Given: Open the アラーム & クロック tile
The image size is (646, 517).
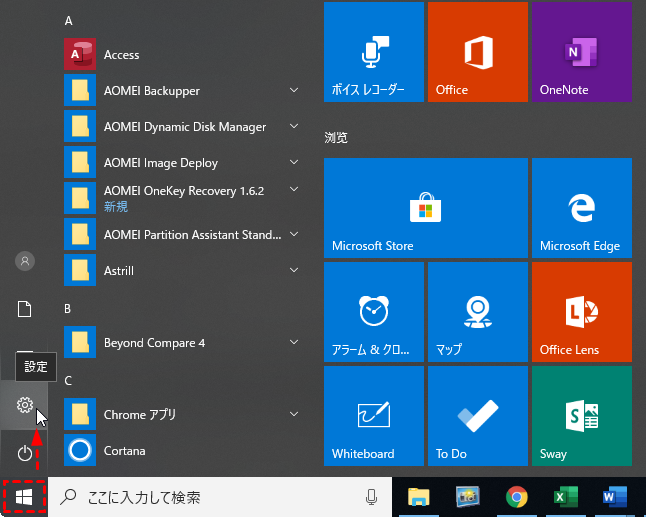Looking at the screenshot, I should (x=373, y=311).
